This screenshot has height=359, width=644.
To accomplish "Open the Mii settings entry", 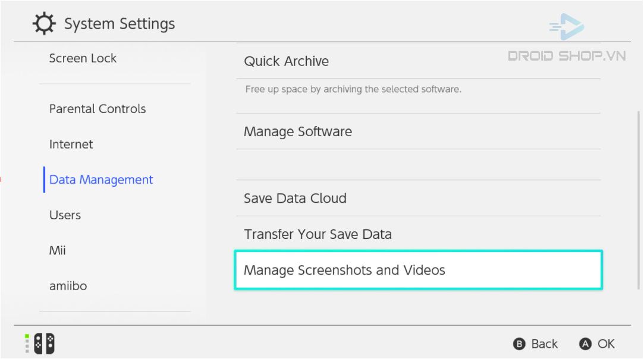I will click(x=58, y=251).
